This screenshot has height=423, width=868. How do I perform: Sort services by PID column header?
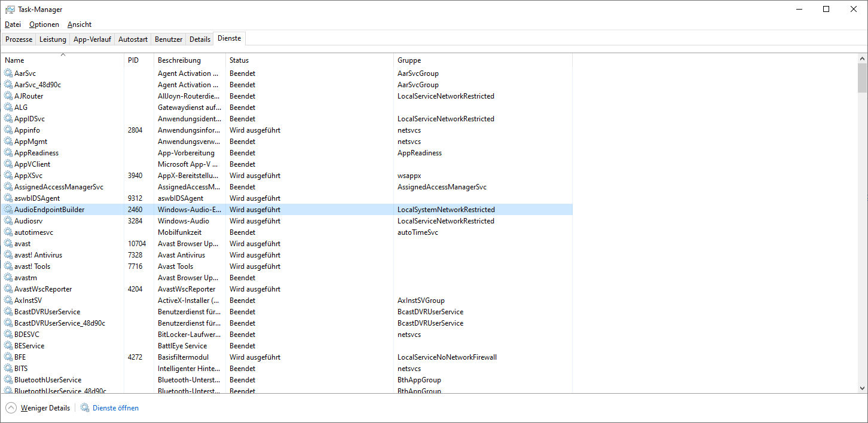pos(139,60)
